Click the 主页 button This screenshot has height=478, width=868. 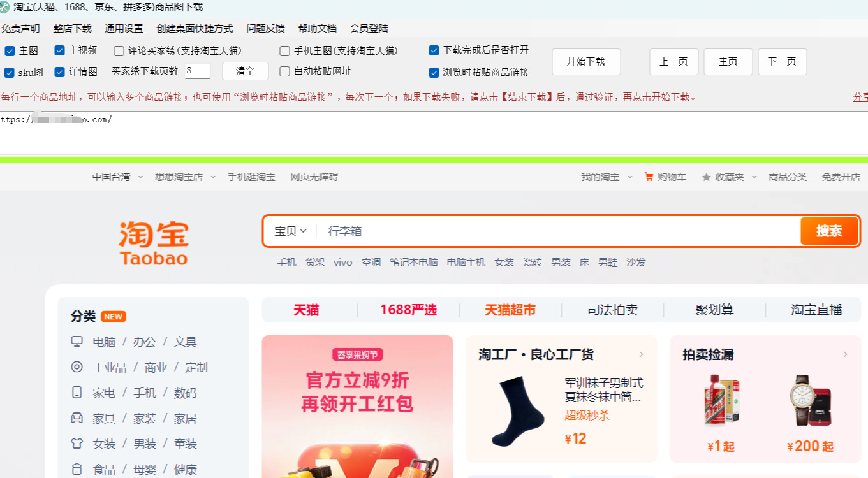(x=728, y=62)
